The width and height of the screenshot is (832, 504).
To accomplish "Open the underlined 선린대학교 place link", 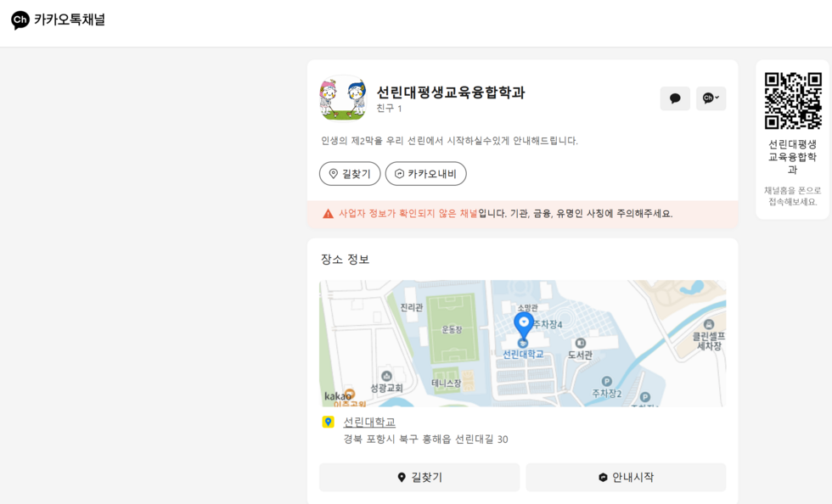I will coord(369,423).
